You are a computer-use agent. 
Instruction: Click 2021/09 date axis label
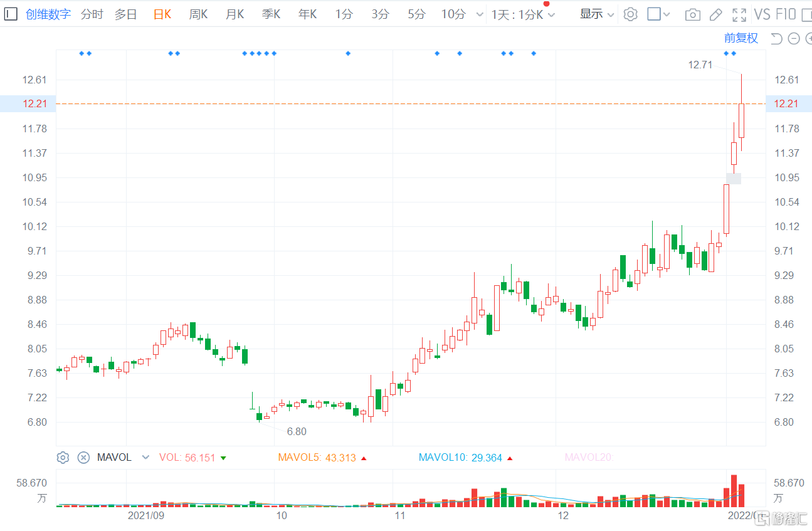[x=146, y=515]
